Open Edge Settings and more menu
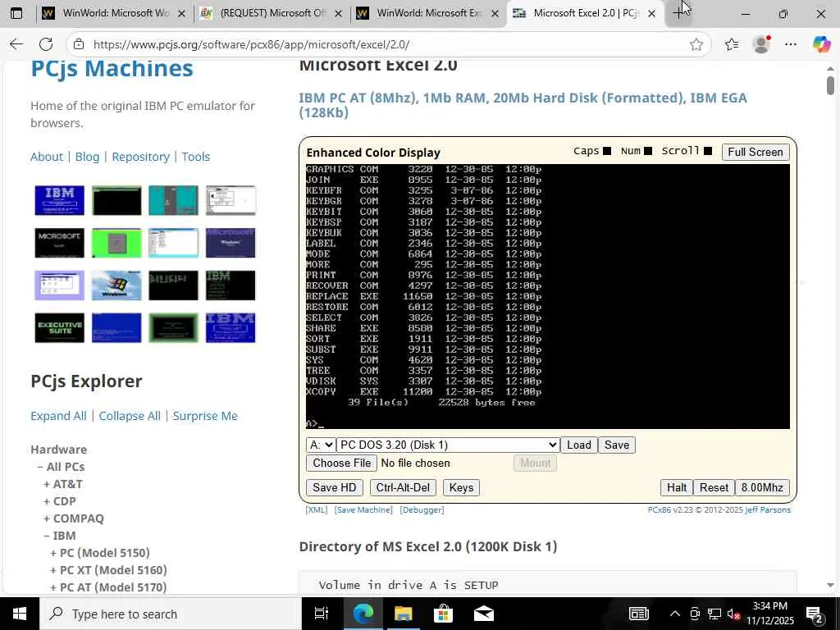 [x=791, y=44]
